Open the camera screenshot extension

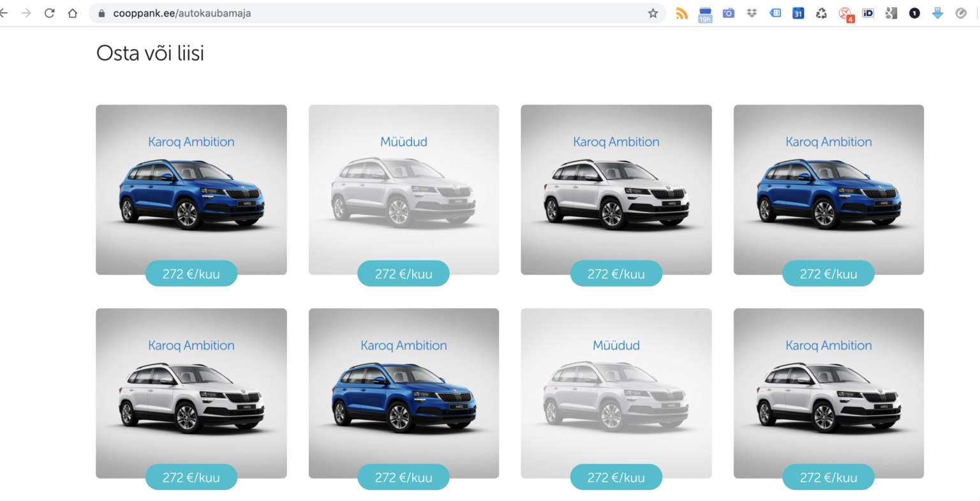pyautogui.click(x=729, y=13)
